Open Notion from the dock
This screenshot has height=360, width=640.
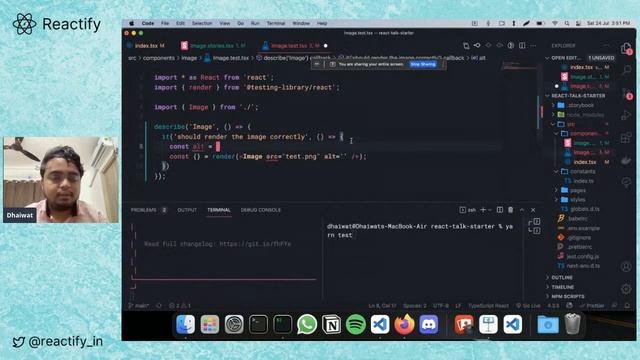(331, 324)
